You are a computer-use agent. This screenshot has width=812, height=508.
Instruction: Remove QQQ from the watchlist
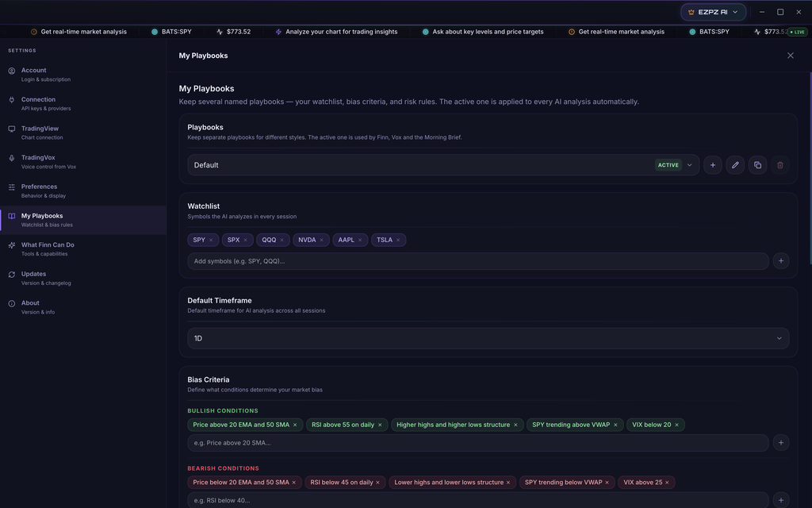click(282, 240)
